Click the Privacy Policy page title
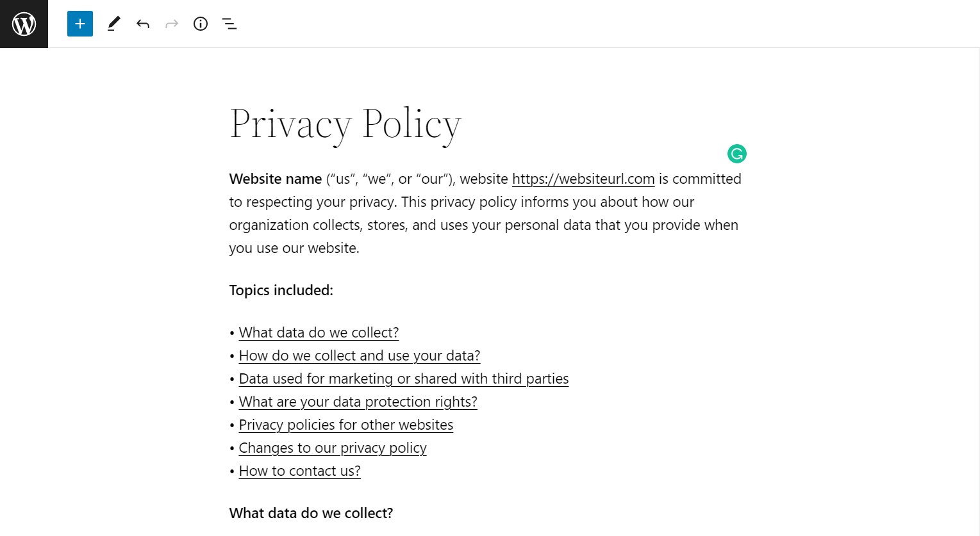Image resolution: width=980 pixels, height=536 pixels. (345, 124)
